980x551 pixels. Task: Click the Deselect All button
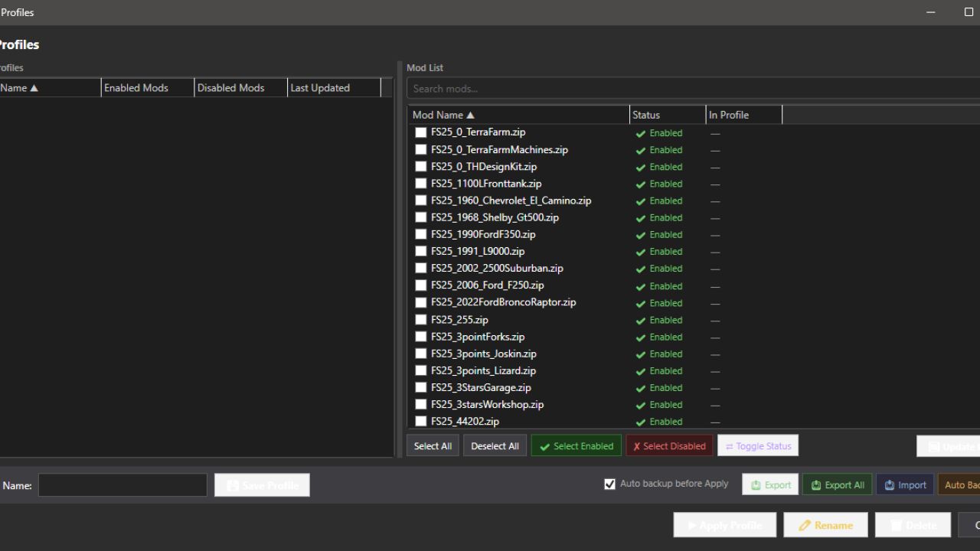coord(495,445)
